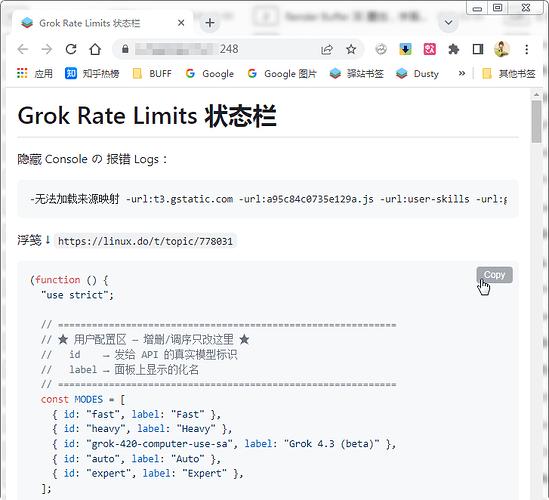Toggle the browser side panel
549x500 pixels.
point(478,49)
